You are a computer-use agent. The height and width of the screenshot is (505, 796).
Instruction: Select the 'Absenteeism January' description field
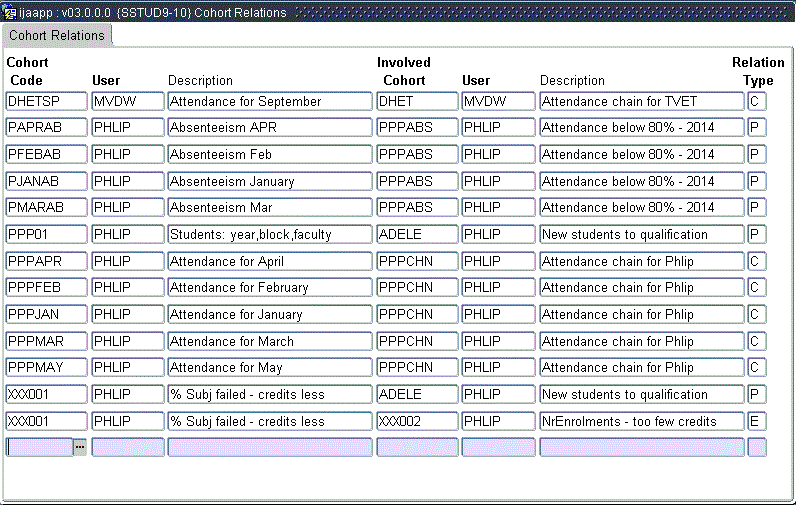coord(270,181)
